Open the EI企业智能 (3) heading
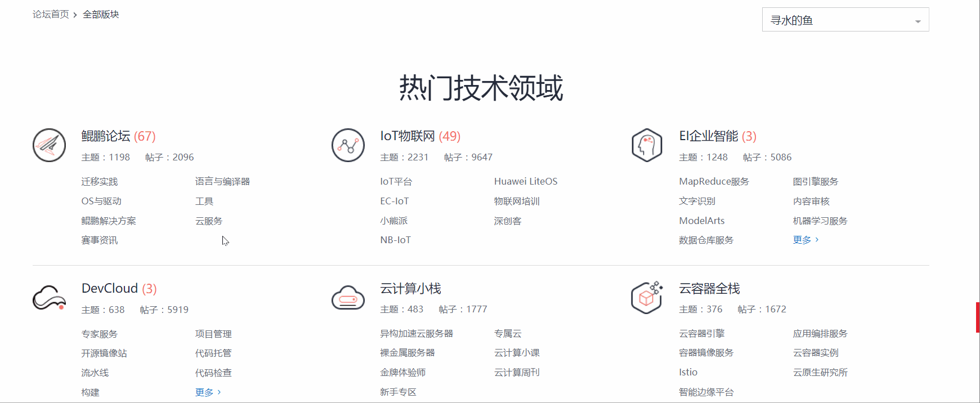Viewport: 980px width, 403px height. [x=718, y=136]
